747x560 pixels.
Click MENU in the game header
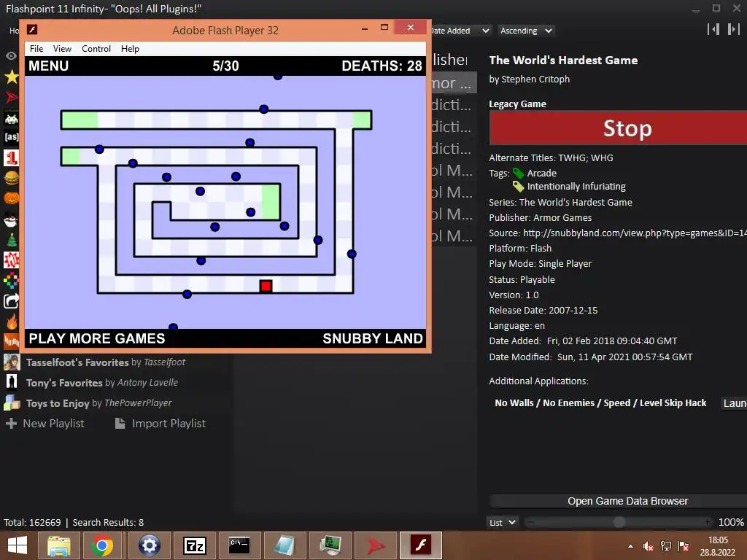point(49,66)
